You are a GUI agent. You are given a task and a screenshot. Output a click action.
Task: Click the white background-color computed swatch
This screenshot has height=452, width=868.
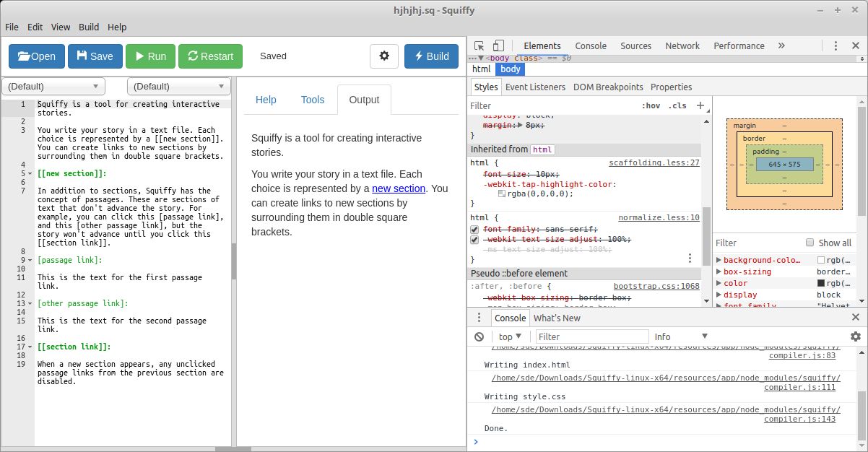(821, 260)
